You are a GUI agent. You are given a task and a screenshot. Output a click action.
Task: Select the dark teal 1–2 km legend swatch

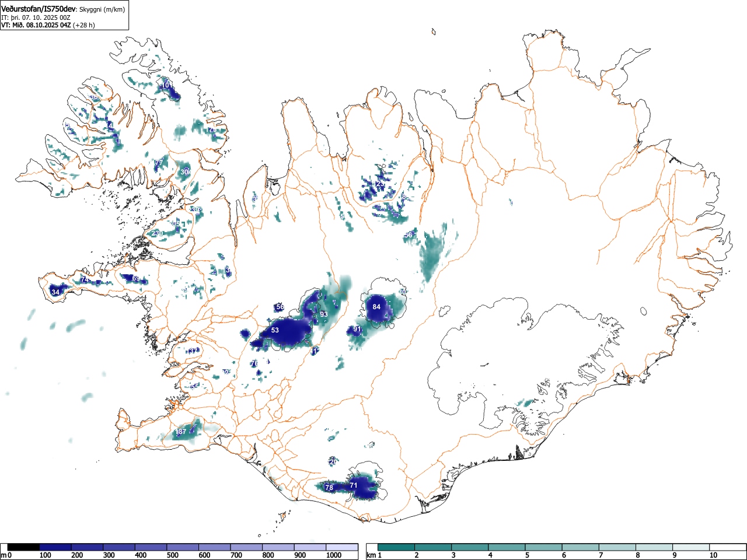[396, 547]
